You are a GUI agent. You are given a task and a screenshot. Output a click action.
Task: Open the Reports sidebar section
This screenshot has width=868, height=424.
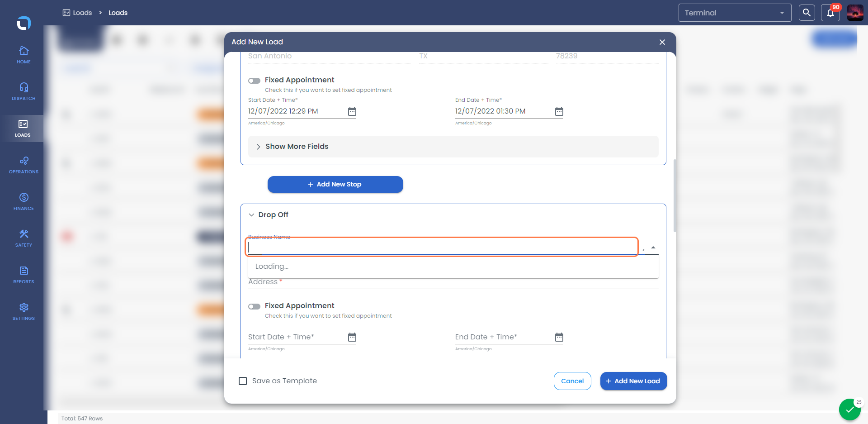(24, 275)
